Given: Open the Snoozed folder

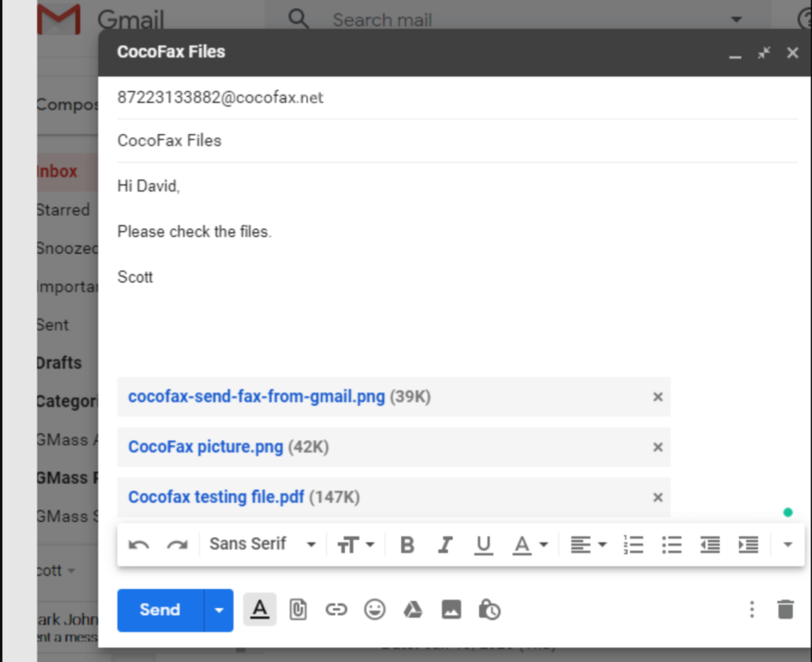Looking at the screenshot, I should click(67, 248).
